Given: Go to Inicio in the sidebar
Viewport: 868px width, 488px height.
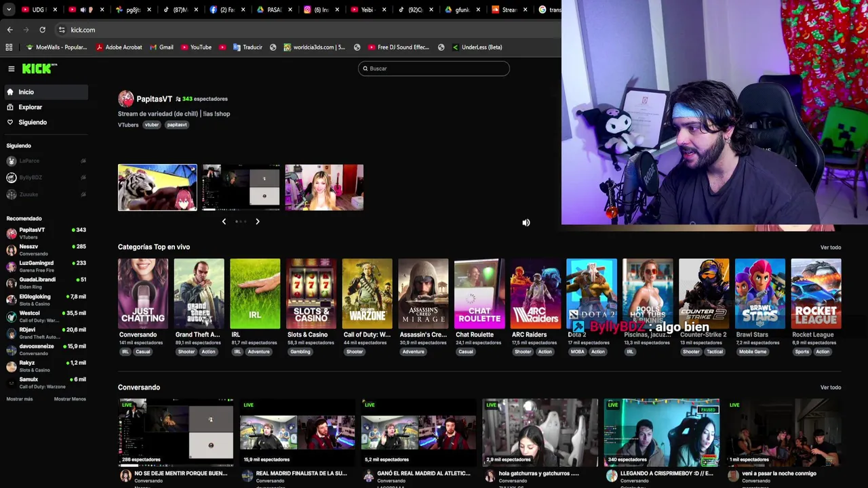Looking at the screenshot, I should 45,92.
